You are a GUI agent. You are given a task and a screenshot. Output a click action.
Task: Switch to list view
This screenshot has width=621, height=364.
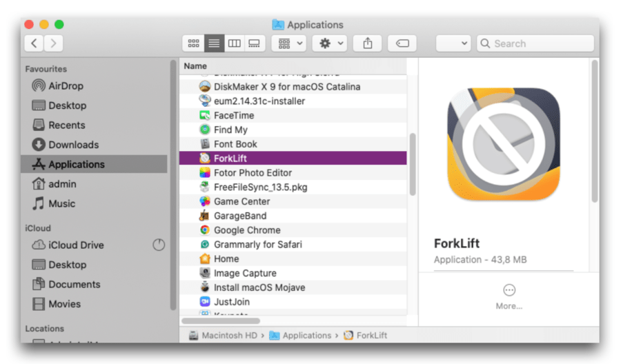[x=214, y=43]
